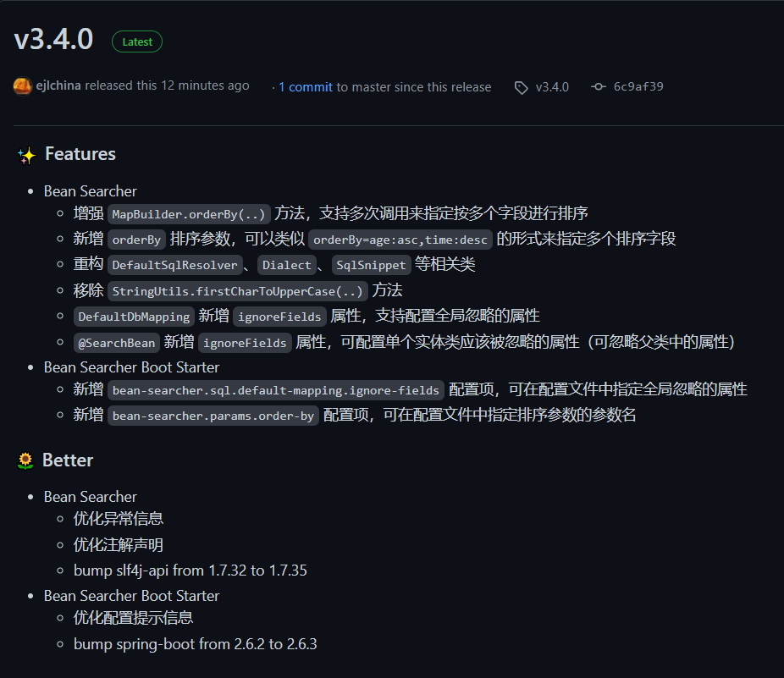Select the orderBy parameter code badge

tap(136, 240)
